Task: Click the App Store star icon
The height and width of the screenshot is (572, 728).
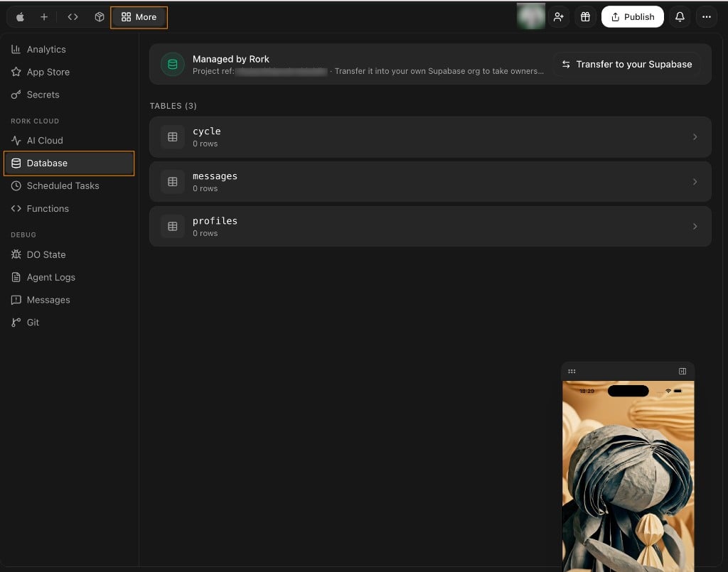Action: pyautogui.click(x=16, y=72)
